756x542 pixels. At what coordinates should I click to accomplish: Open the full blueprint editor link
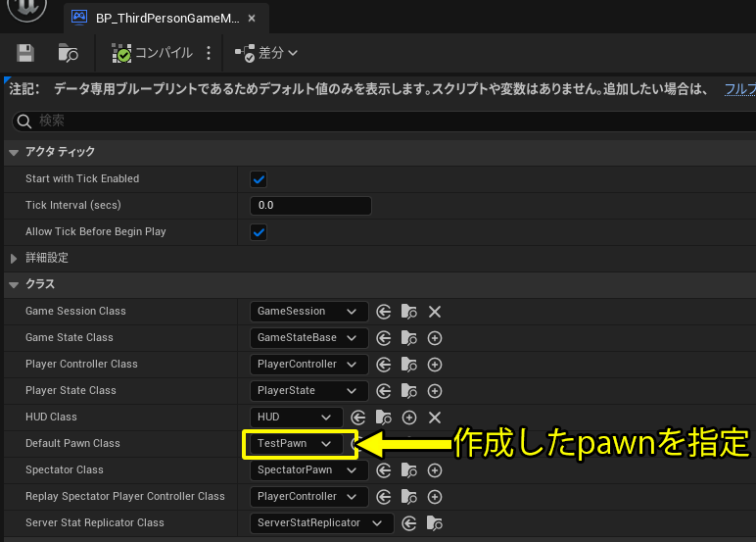click(740, 89)
